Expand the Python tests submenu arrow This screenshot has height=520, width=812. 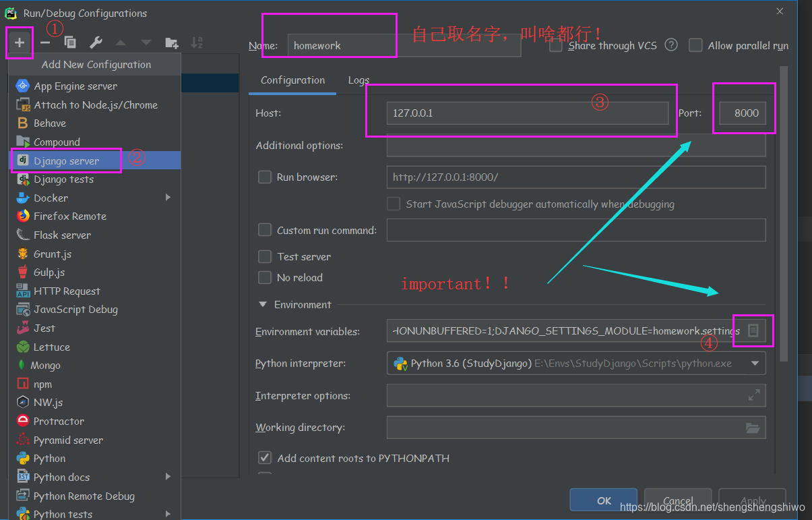[168, 514]
